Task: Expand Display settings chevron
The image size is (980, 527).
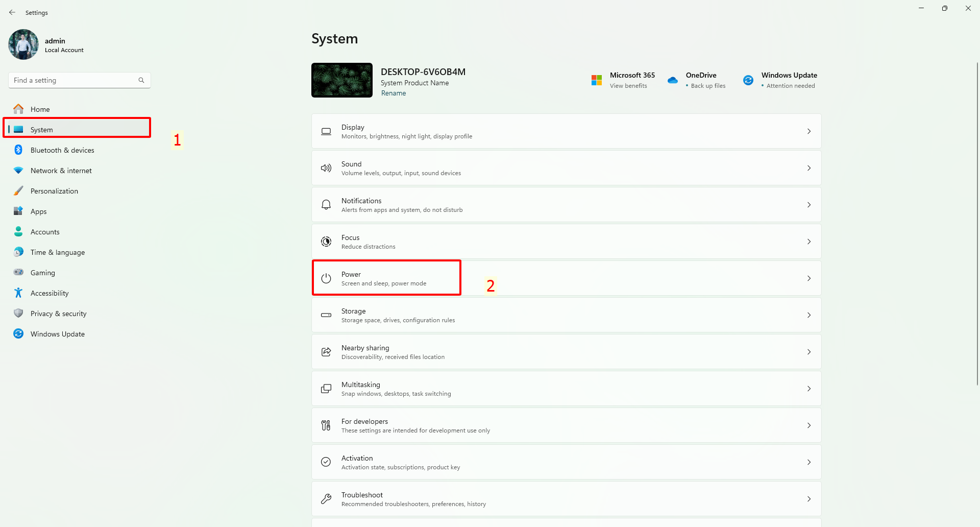Action: tap(809, 131)
